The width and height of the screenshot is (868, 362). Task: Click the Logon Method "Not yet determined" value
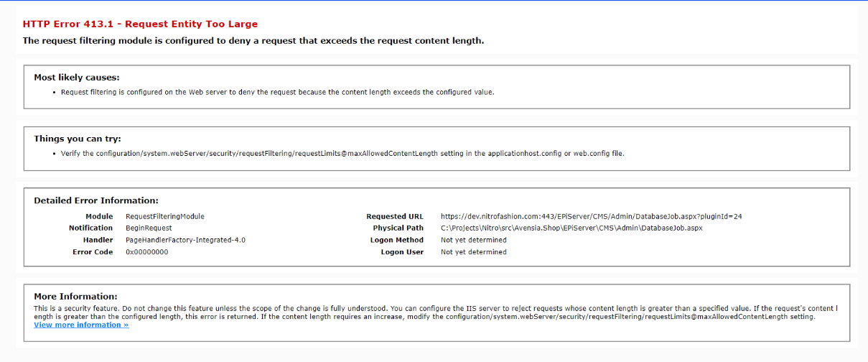473,240
